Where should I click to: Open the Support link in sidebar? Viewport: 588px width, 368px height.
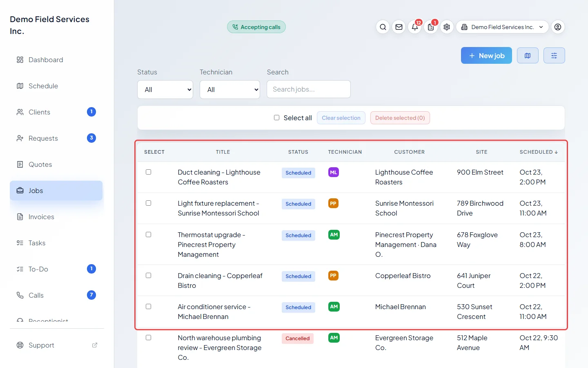(56, 345)
